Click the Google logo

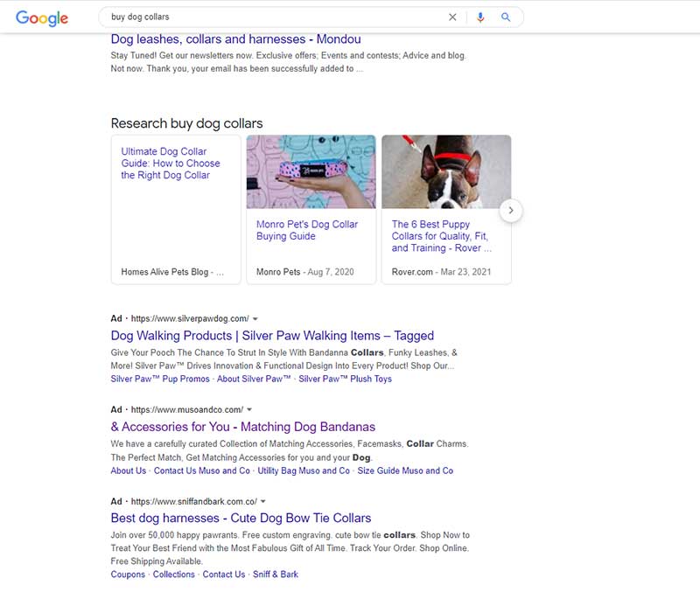coord(40,17)
